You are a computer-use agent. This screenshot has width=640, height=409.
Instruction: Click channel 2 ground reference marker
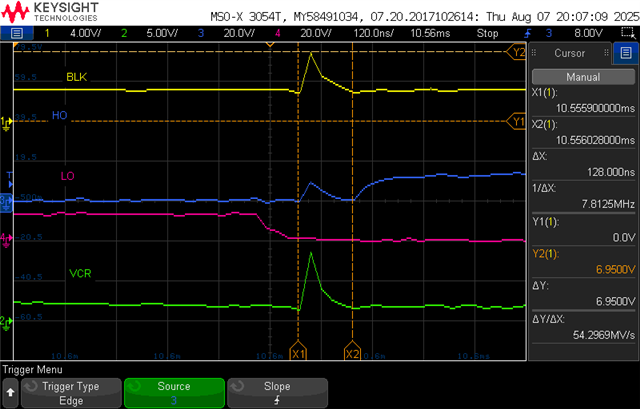6,323
